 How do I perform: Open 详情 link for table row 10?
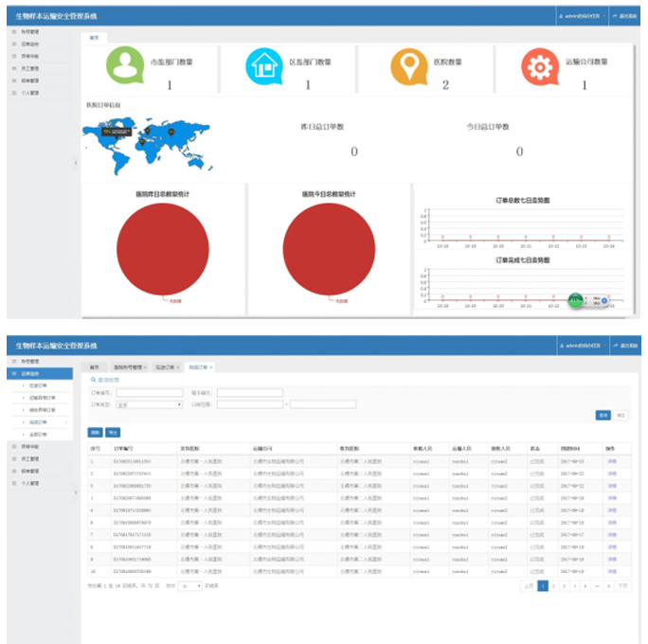[612, 572]
